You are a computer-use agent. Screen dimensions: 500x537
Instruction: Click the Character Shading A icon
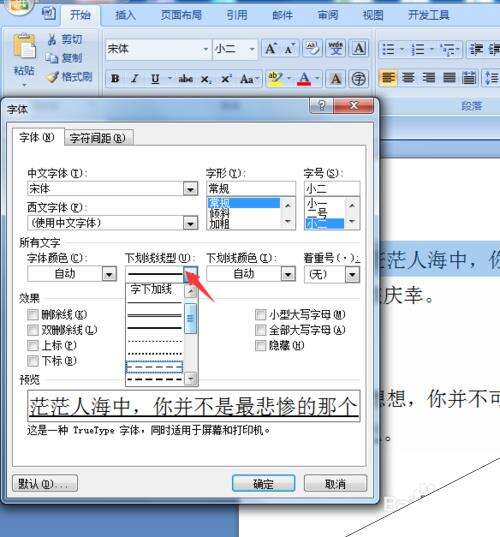click(x=336, y=79)
